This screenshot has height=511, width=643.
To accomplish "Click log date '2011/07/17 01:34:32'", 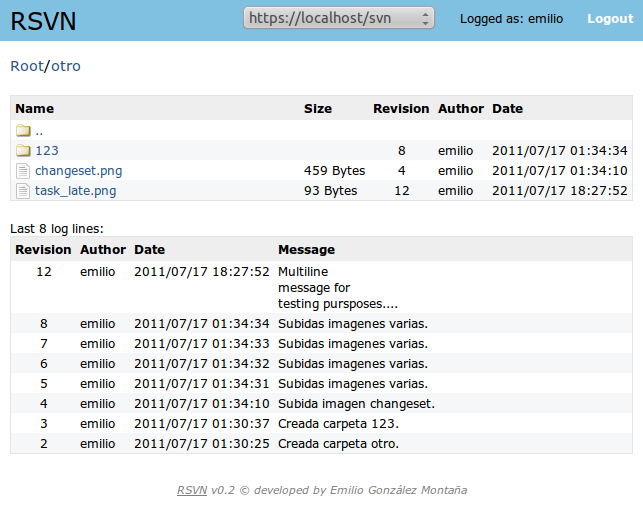I will pos(202,364).
